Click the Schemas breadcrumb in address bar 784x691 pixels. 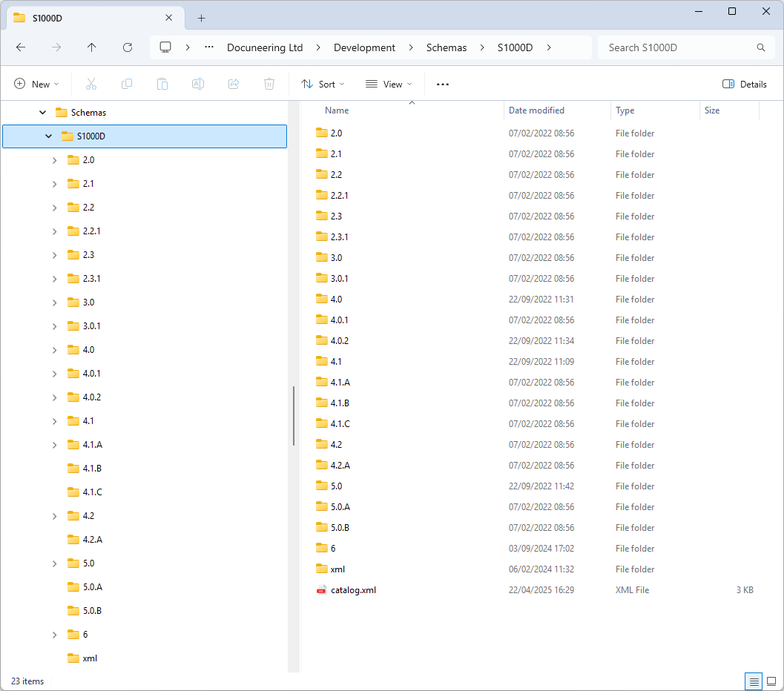[x=447, y=47]
